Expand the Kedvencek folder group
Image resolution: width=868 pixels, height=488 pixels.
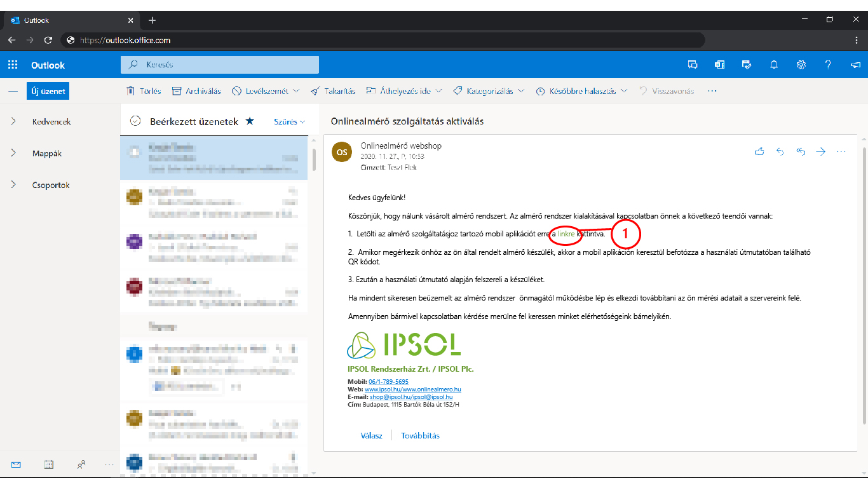[x=13, y=121]
